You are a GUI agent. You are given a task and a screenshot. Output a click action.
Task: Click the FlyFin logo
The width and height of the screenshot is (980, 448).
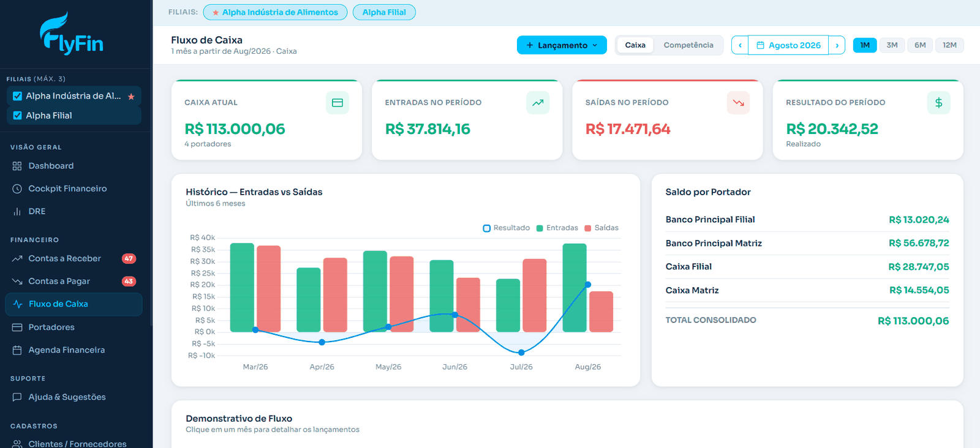pos(72,33)
